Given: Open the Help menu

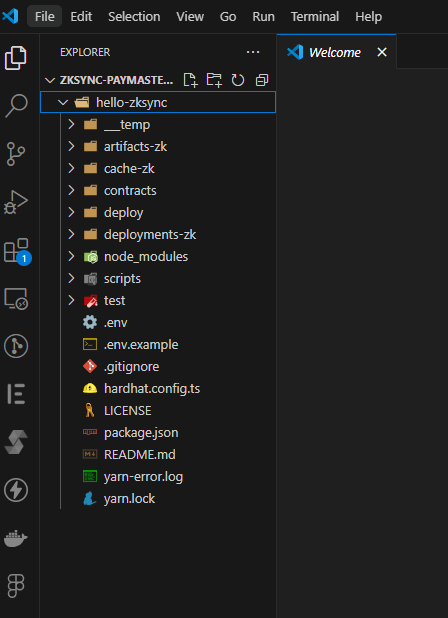Looking at the screenshot, I should pyautogui.click(x=368, y=17).
